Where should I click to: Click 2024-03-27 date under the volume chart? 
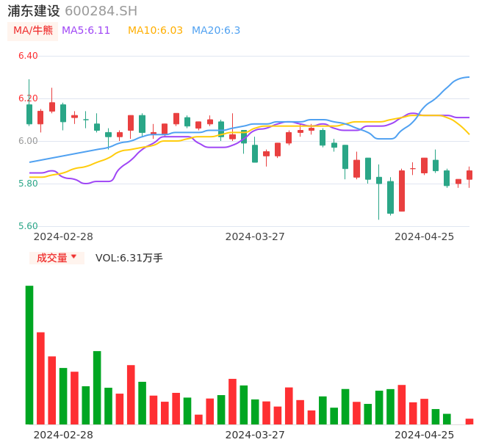pyautogui.click(x=255, y=435)
